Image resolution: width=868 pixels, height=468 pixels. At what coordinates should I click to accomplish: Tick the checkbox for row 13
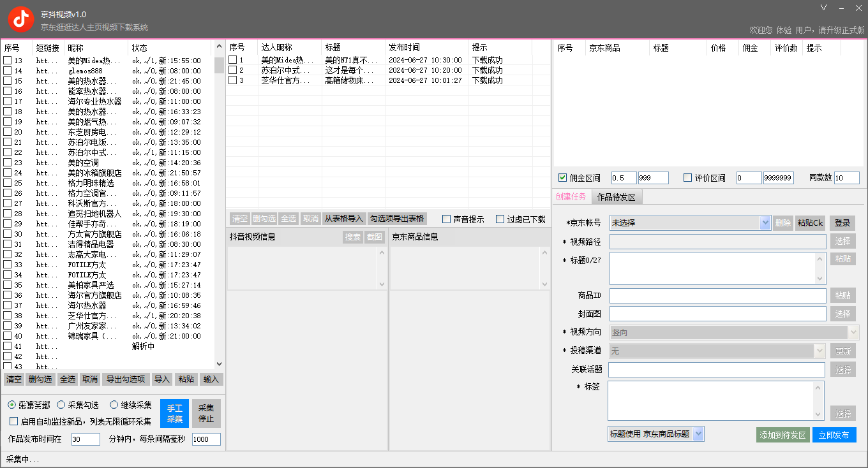[8, 61]
